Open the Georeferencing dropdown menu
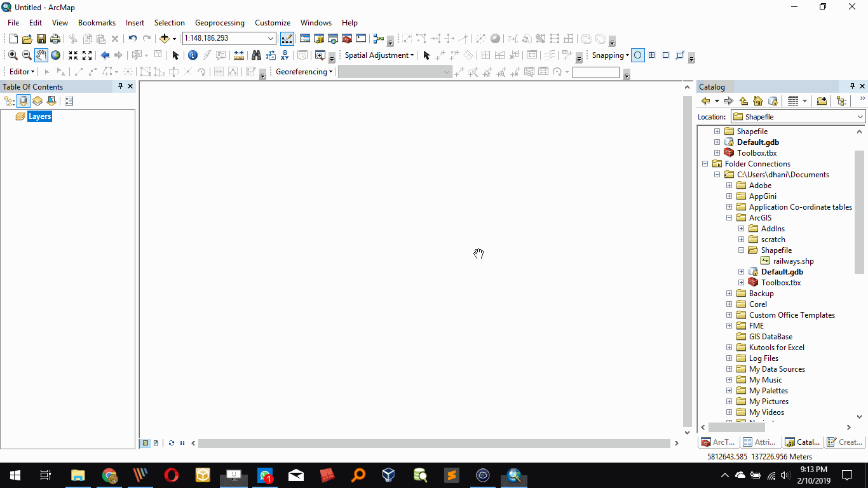 pyautogui.click(x=304, y=72)
